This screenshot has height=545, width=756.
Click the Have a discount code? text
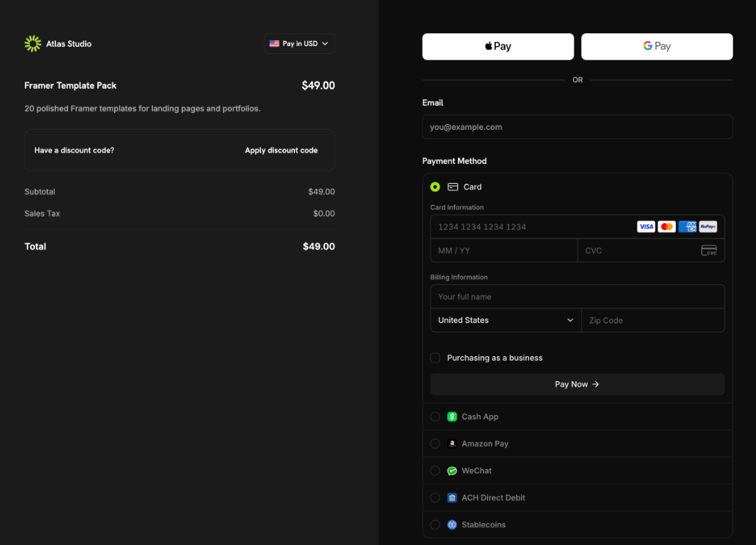point(74,150)
